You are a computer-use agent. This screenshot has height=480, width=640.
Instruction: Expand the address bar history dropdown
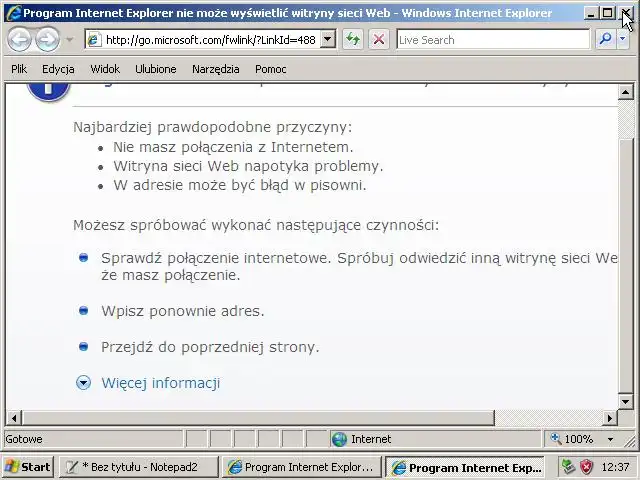pos(328,40)
